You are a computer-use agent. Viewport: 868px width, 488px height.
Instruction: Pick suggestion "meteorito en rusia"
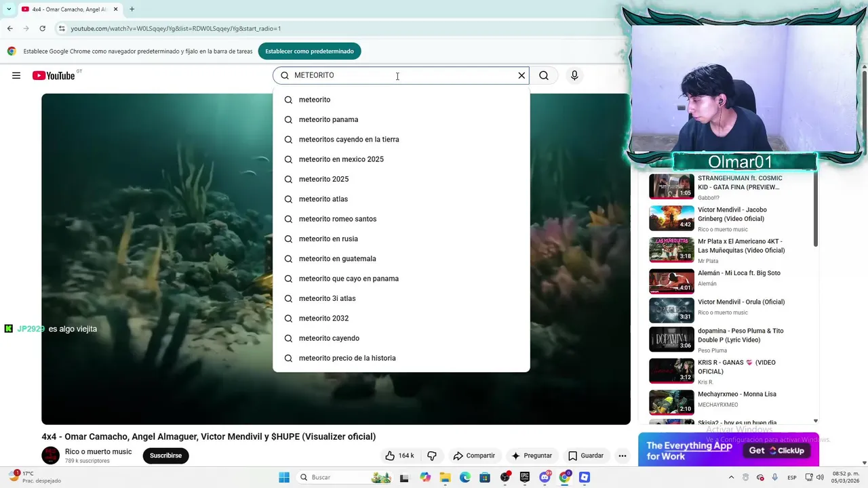point(401,239)
